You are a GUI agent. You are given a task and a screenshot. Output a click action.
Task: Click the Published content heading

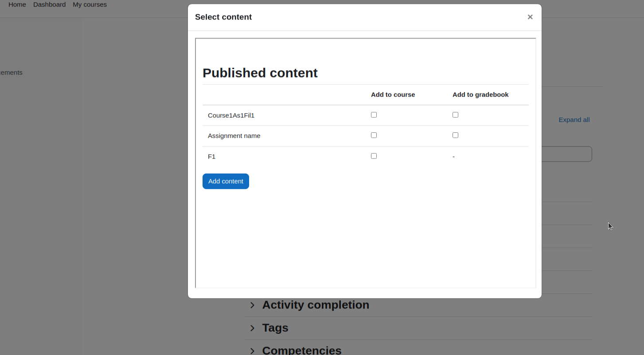click(260, 73)
